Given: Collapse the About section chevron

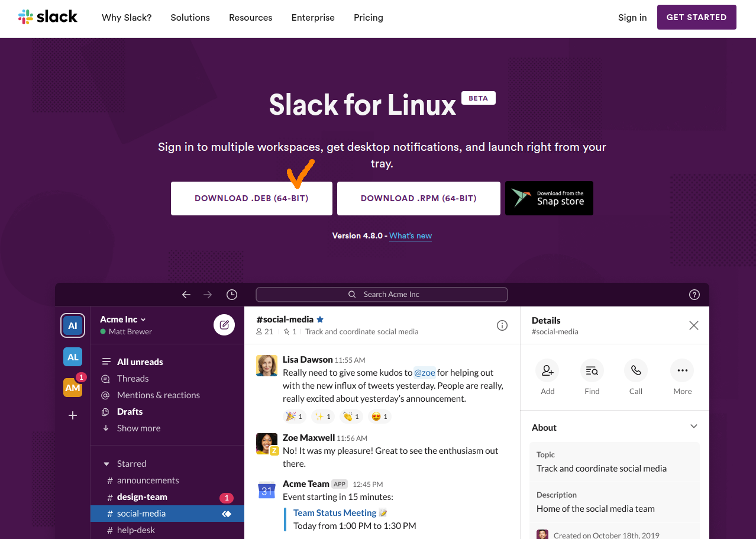Looking at the screenshot, I should click(694, 427).
